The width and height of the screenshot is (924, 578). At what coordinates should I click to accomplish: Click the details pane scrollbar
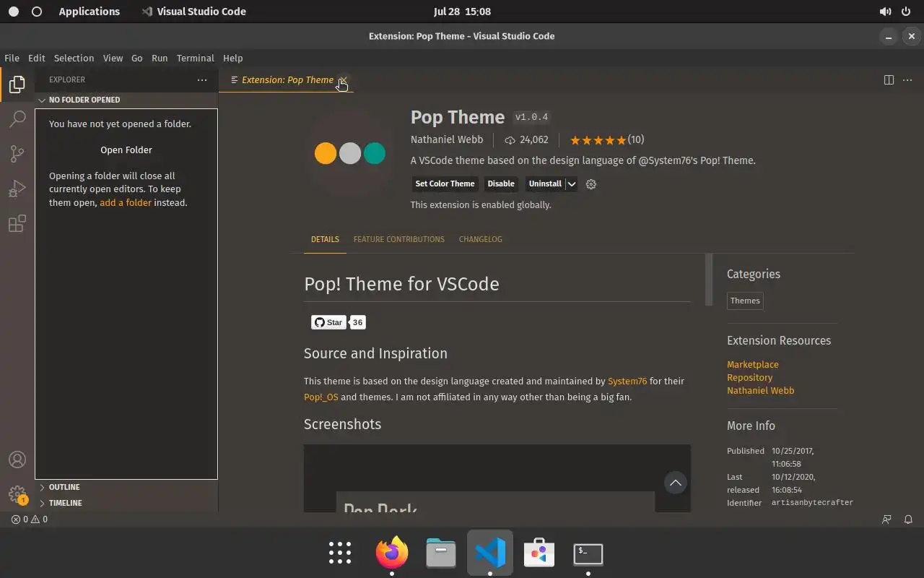pyautogui.click(x=709, y=280)
